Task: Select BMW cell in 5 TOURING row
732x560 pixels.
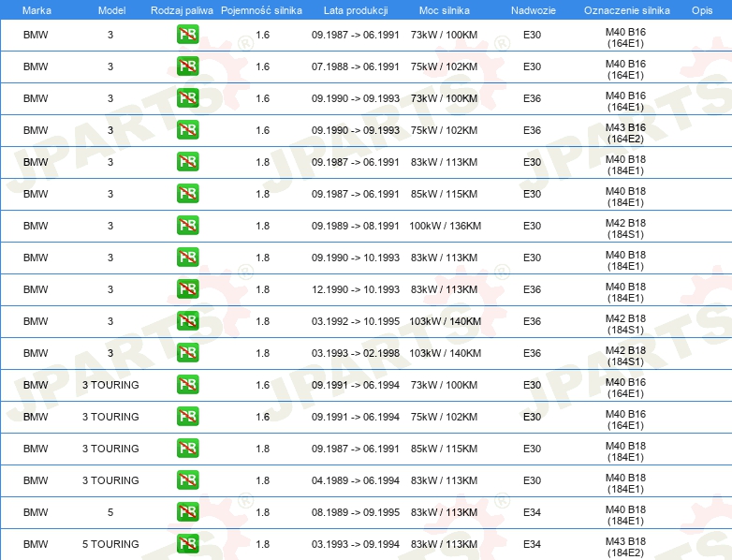Action: click(36, 544)
